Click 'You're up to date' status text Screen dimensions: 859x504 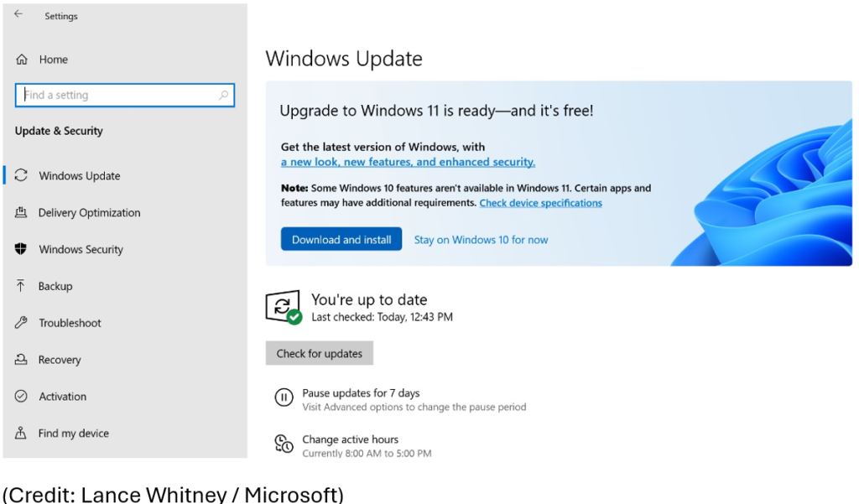coord(369,299)
